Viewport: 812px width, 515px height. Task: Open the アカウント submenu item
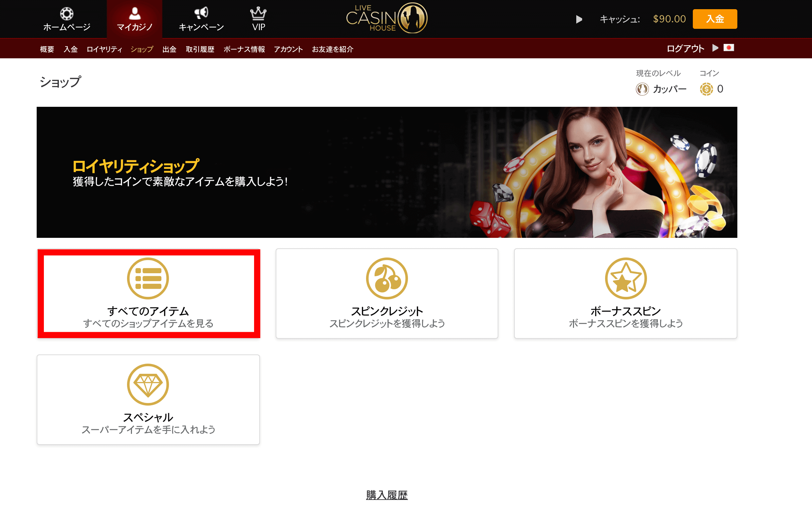[x=288, y=49]
